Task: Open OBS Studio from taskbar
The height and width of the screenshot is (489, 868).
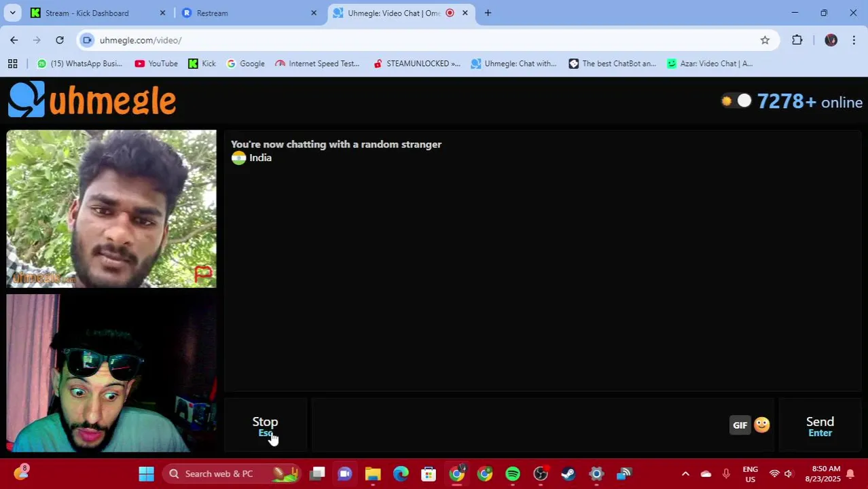Action: pyautogui.click(x=541, y=473)
